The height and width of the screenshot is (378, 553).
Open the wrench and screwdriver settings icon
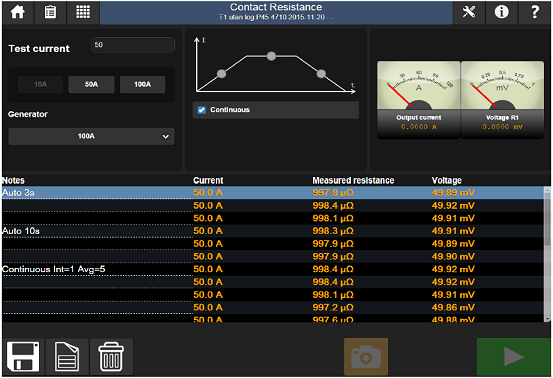(x=469, y=12)
